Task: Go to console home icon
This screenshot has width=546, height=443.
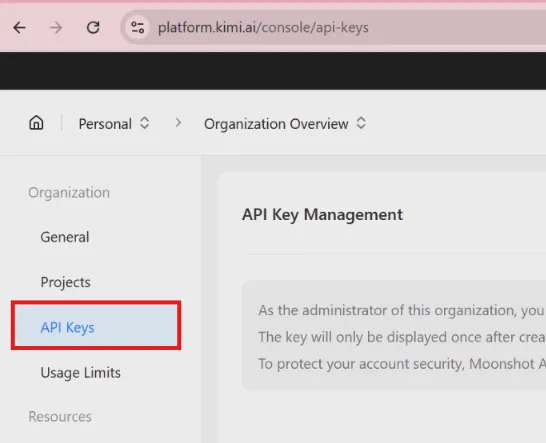Action: tap(36, 123)
